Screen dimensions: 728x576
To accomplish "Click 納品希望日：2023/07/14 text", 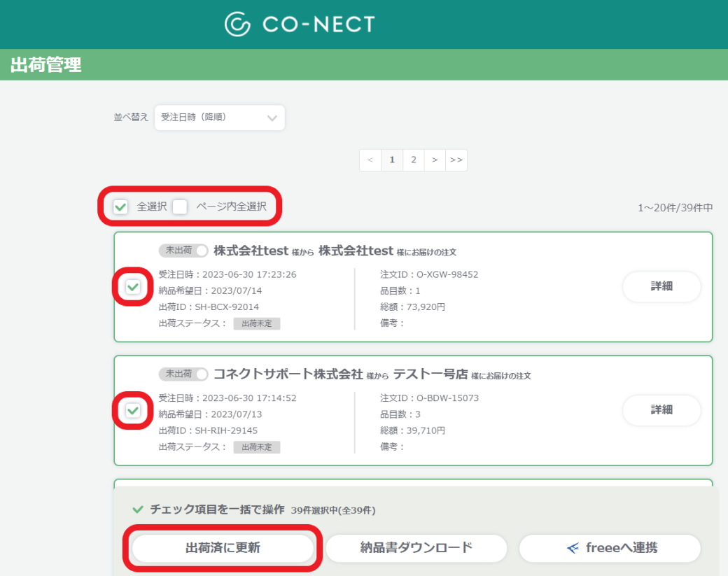I will pyautogui.click(x=210, y=290).
